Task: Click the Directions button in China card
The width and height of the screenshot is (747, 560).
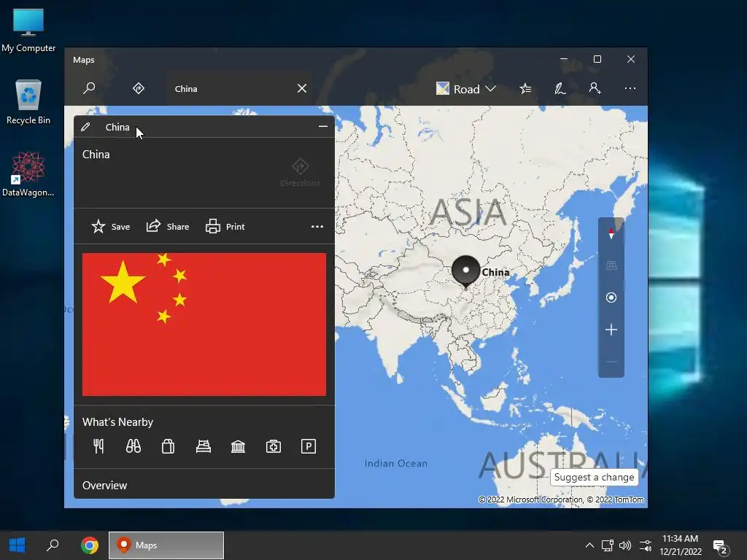Action: 300,173
